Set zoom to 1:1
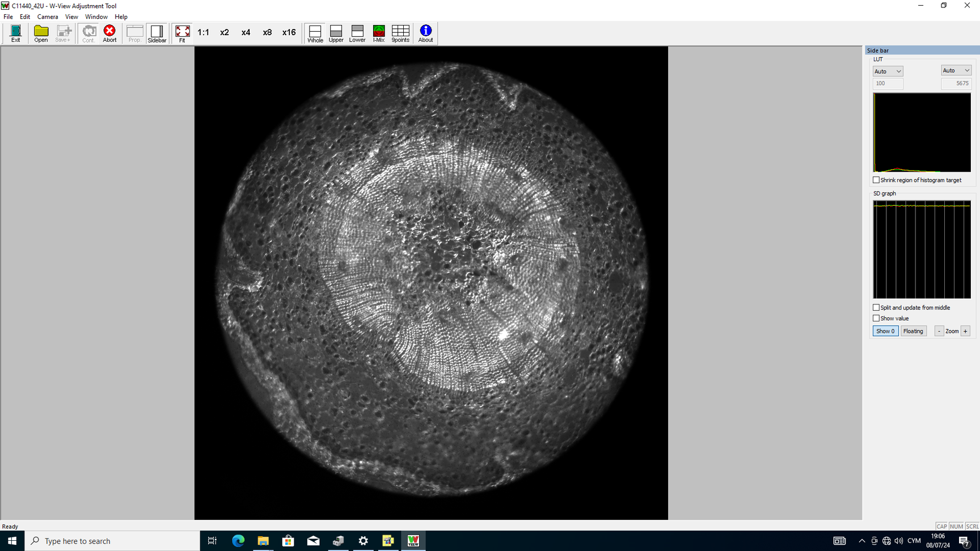The width and height of the screenshot is (980, 551). pos(203,33)
